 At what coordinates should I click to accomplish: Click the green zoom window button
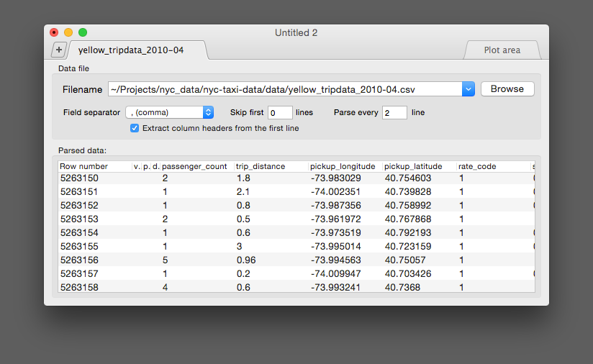click(83, 32)
